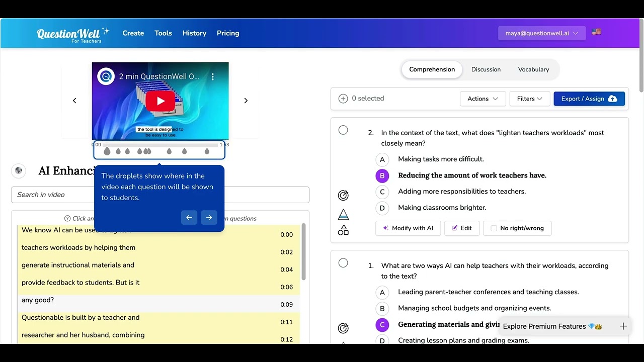
Task: Click transcript line 'researcher and her husband, combining'
Action: 83,335
